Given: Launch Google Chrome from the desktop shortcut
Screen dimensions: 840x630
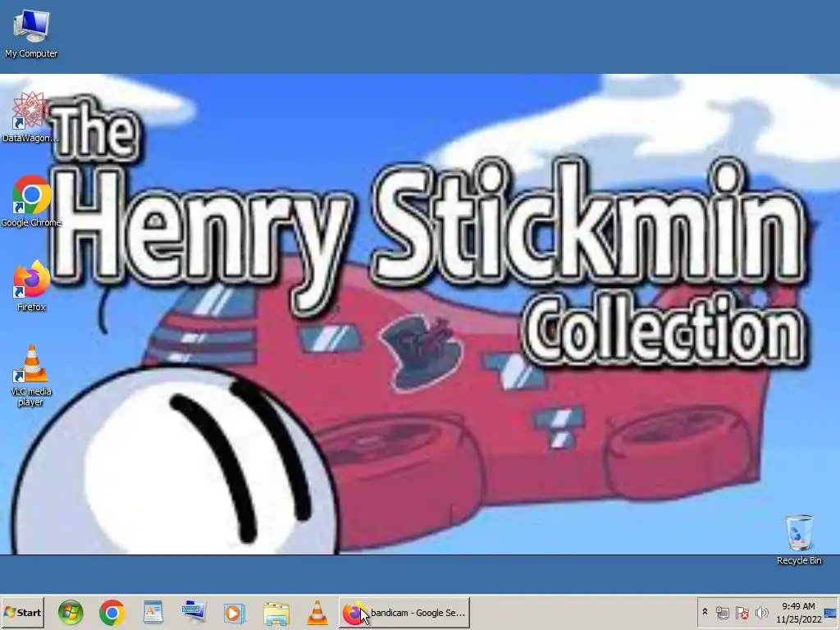Looking at the screenshot, I should [31, 202].
